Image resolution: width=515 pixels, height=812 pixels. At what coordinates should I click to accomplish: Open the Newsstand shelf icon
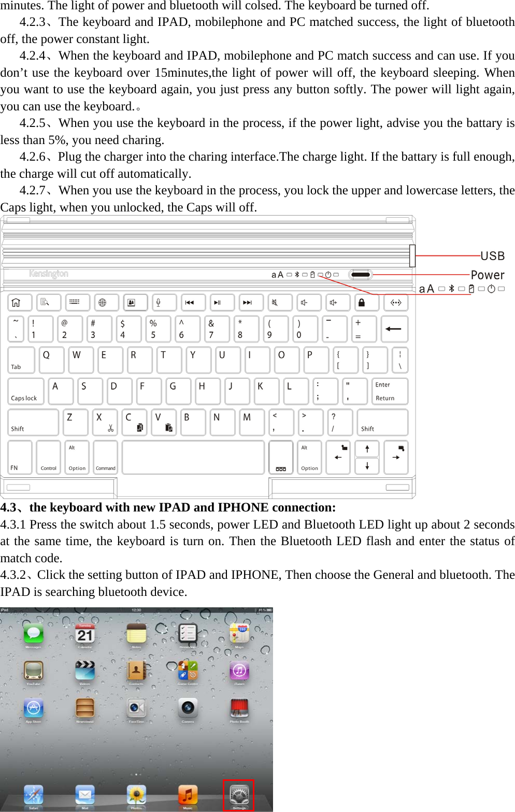pos(85,708)
